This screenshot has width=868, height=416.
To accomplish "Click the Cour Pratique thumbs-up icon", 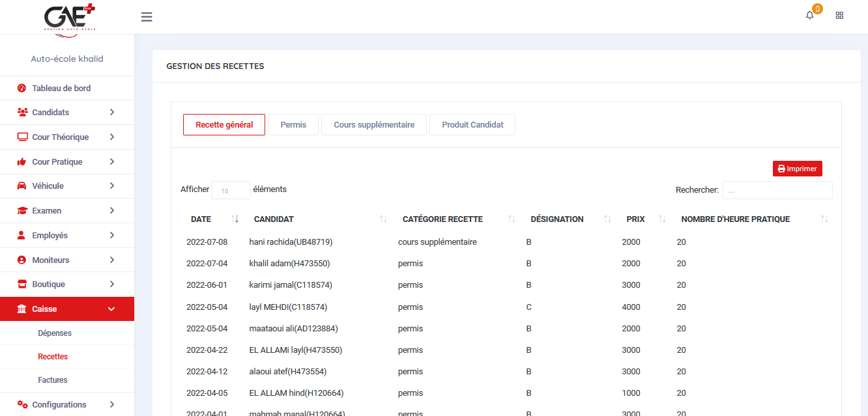I will 22,161.
